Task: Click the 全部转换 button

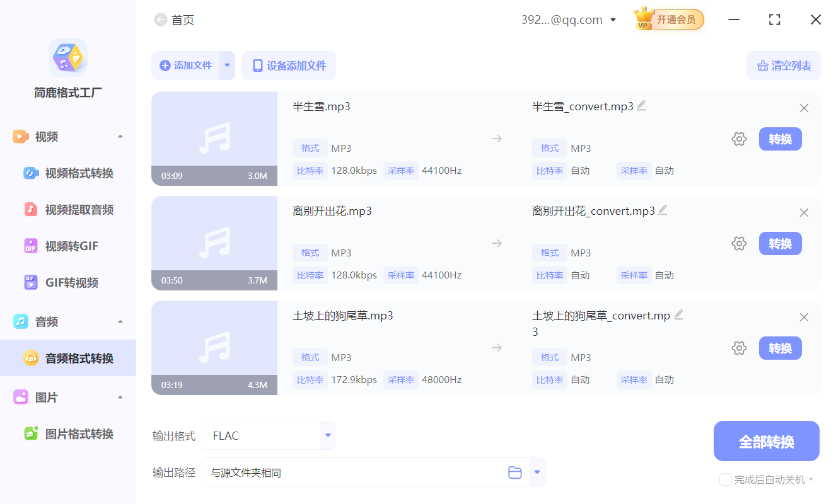Action: (x=766, y=441)
